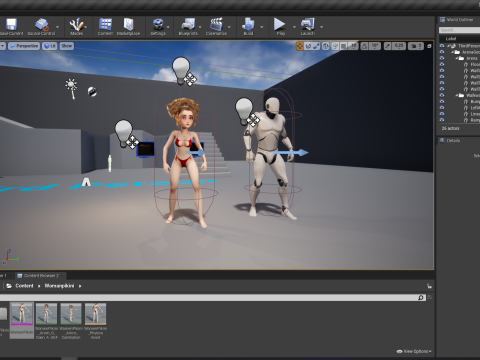This screenshot has height=360, width=480.
Task: Open the grid snap value 10 dropdown
Action: [354, 46]
